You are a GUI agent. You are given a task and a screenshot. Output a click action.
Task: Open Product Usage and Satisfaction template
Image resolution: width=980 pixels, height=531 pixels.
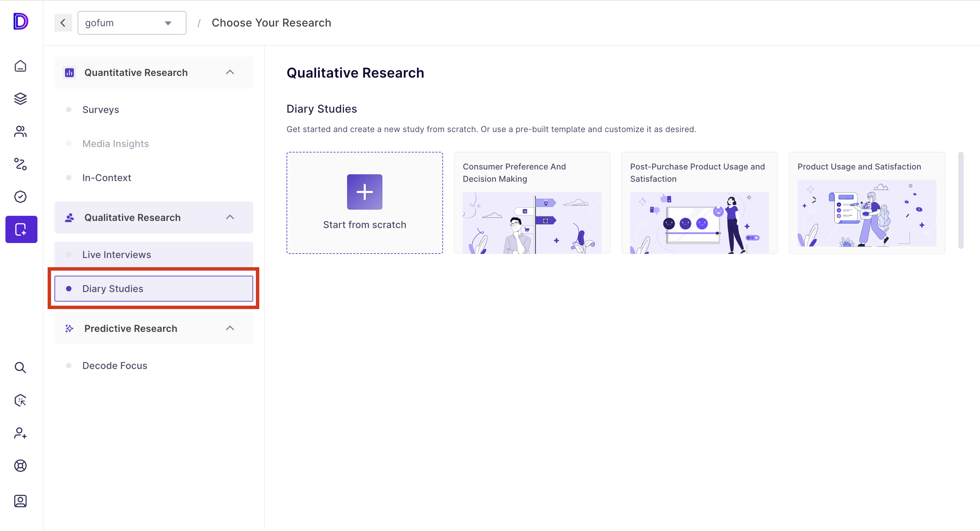click(x=867, y=203)
